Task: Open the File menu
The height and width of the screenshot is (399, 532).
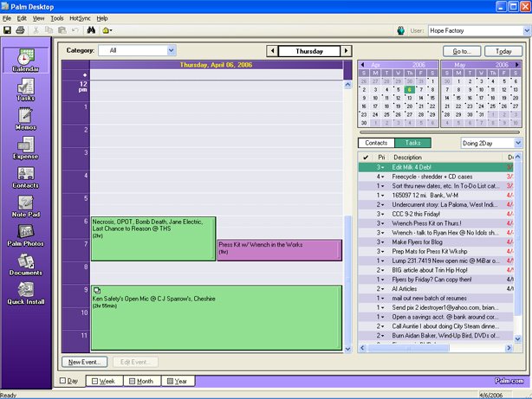Action: click(x=7, y=18)
